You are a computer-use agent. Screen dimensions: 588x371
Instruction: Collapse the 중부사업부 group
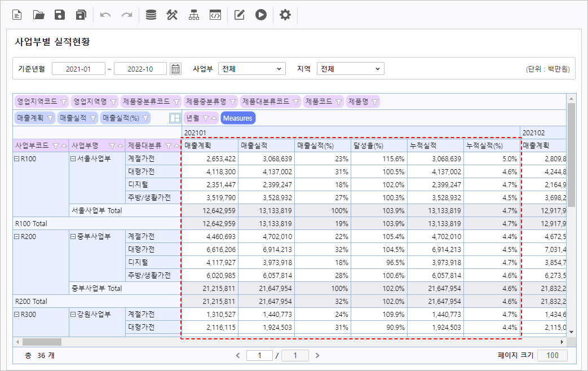pos(73,237)
